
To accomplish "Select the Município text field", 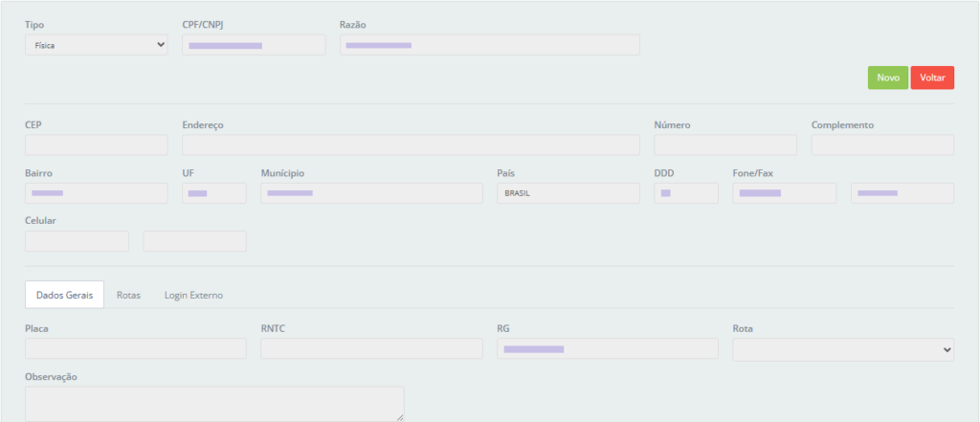I will pos(371,193).
